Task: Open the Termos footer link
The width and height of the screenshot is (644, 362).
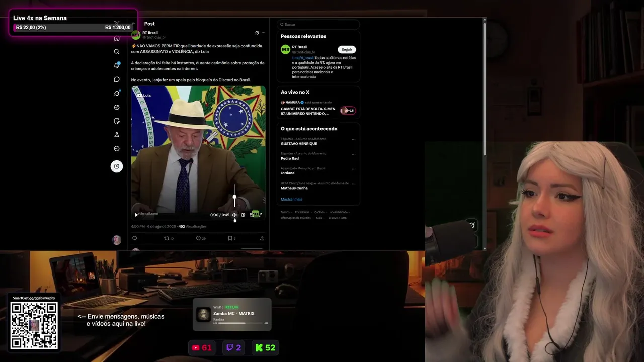Action: pos(285,212)
